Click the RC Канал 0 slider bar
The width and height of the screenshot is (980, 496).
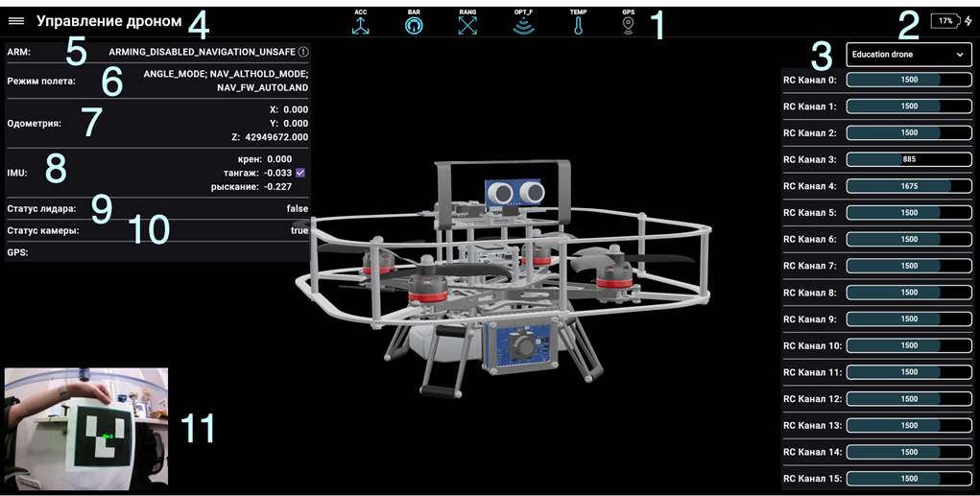909,80
